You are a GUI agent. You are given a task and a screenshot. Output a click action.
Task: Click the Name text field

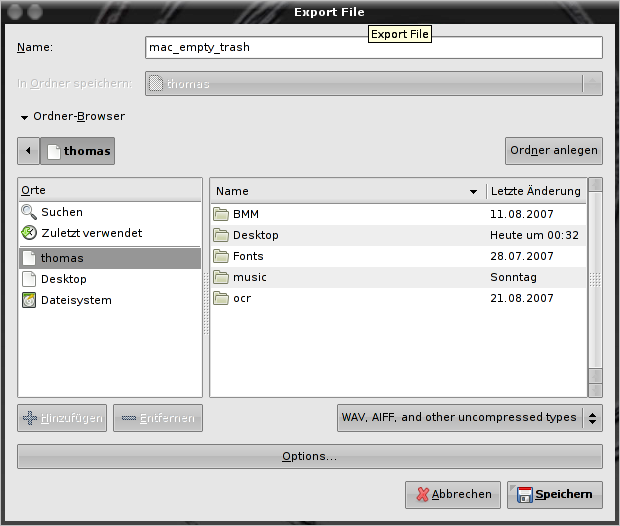coord(374,47)
